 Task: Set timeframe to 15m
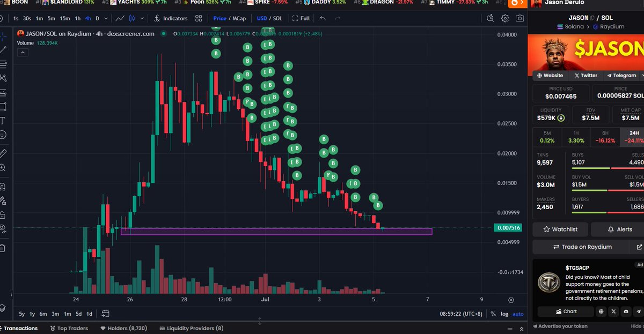(64, 18)
